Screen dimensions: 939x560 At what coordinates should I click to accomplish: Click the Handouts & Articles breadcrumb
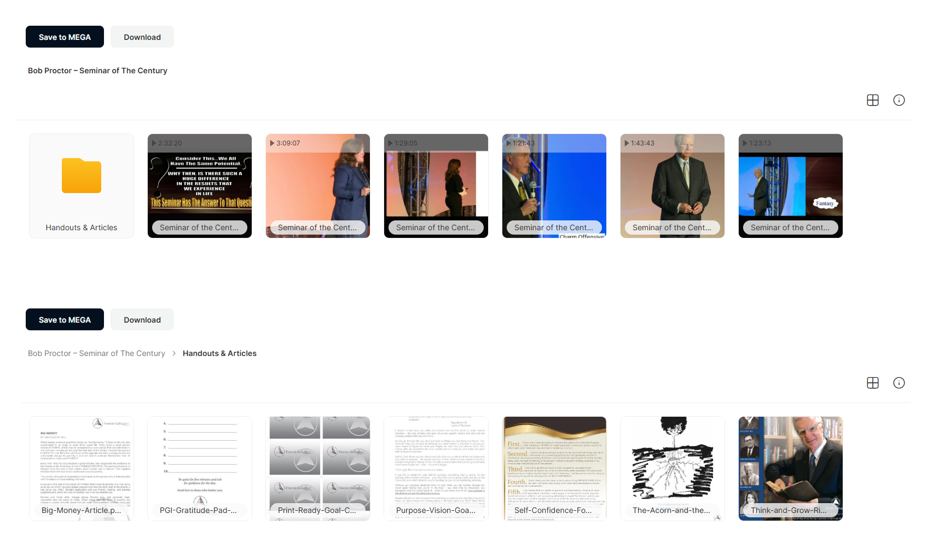(219, 353)
